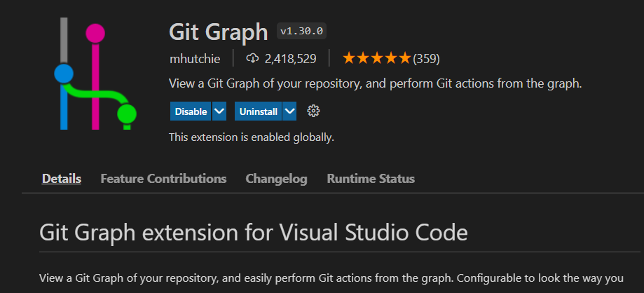The height and width of the screenshot is (293, 644).
Task: Click the 2,418,529 install count
Action: pos(290,59)
